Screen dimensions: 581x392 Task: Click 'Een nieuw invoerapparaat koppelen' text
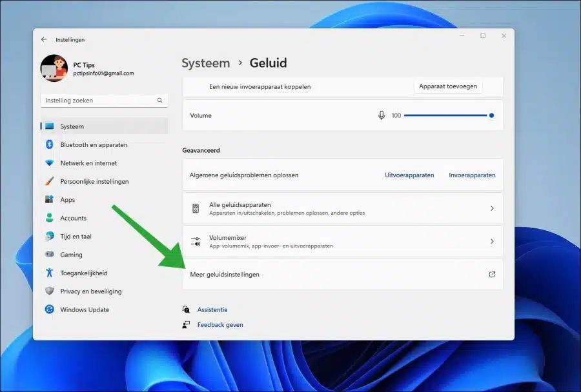[260, 86]
